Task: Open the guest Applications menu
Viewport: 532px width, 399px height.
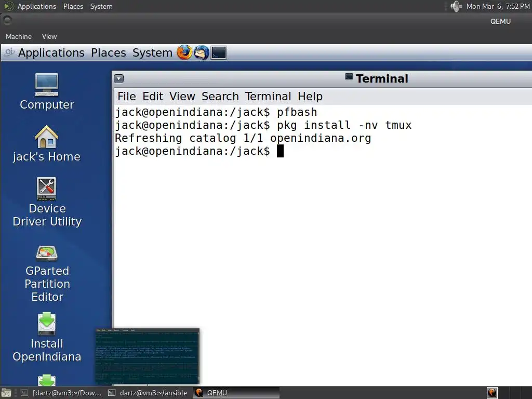Action: click(x=51, y=52)
